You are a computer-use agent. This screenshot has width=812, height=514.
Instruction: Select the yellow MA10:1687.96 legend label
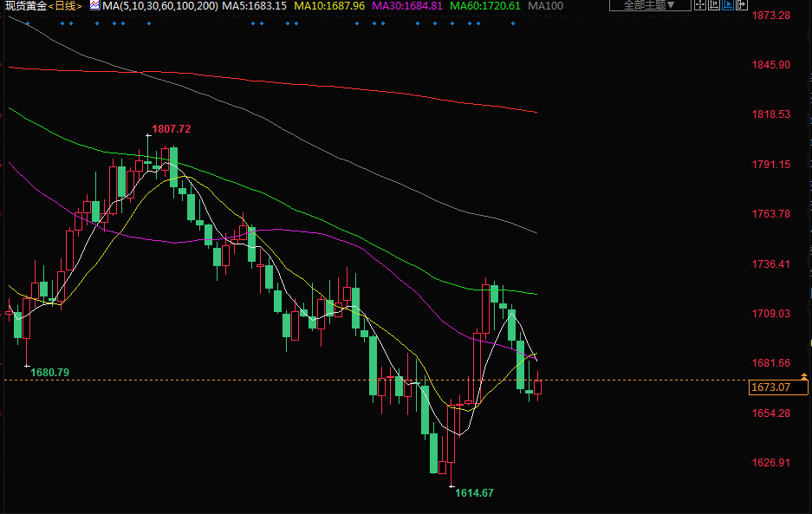click(x=329, y=6)
